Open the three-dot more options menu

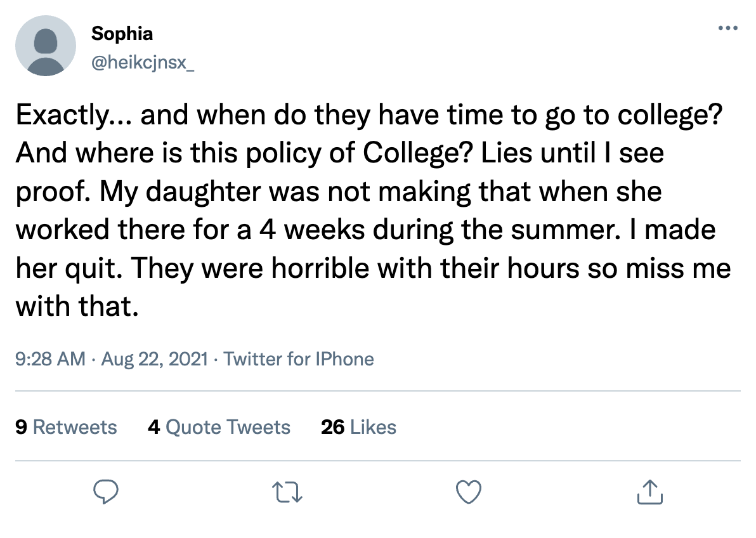tap(727, 28)
